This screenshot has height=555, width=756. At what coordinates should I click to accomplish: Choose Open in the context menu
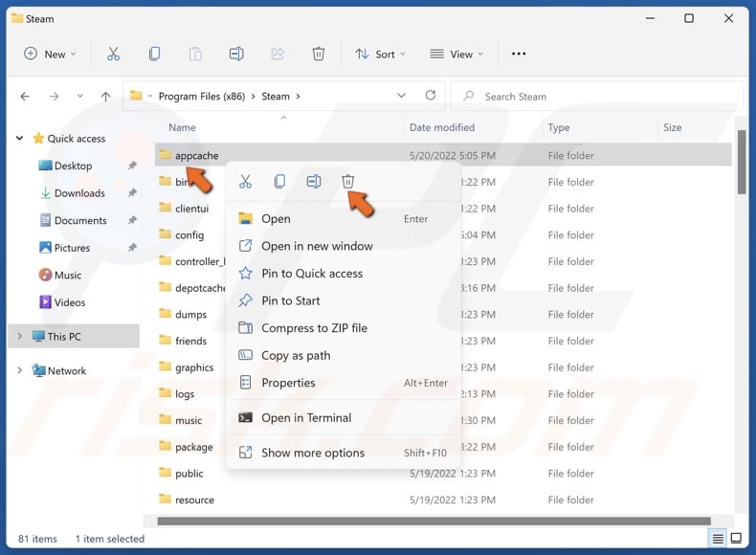click(344, 219)
